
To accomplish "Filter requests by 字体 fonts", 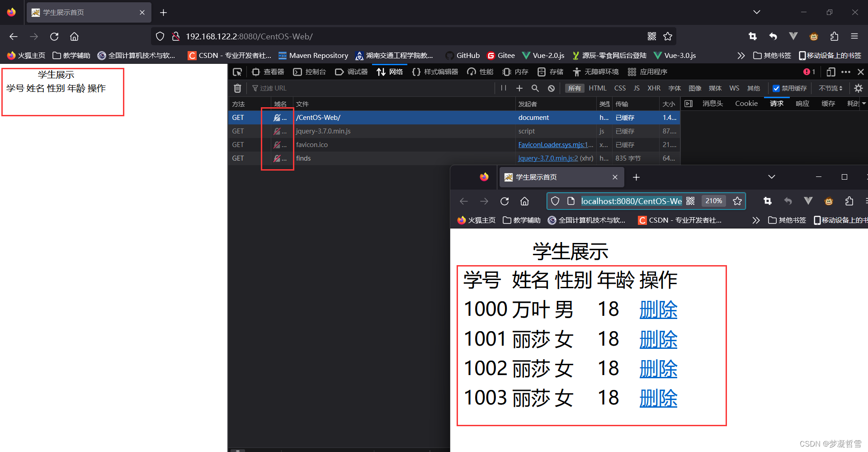I will click(x=675, y=88).
